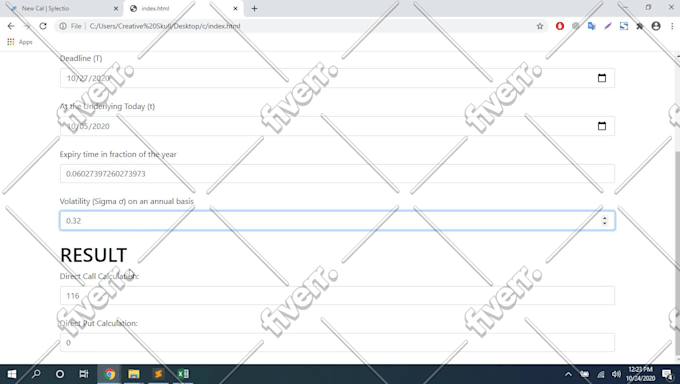Open network icon in system tray

pos(601,374)
